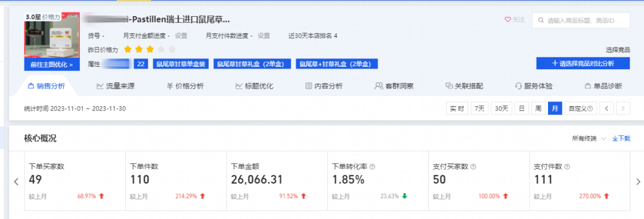
Task: Click the green down arrow under 下单转化率
Action: coord(404,196)
